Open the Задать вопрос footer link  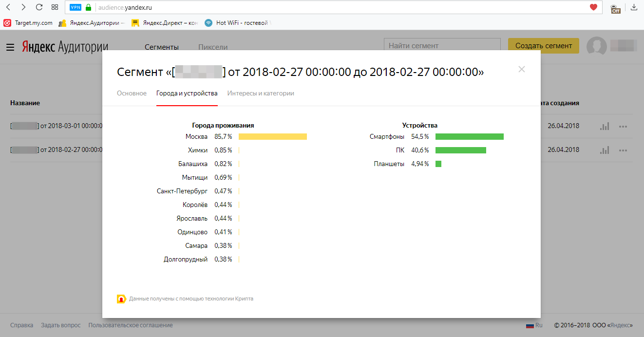tap(61, 325)
